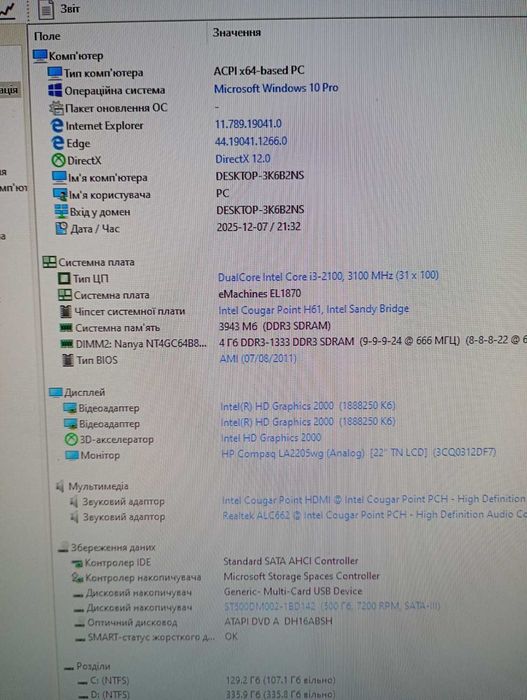Click the Оптичний дисковод icon

(x=79, y=622)
